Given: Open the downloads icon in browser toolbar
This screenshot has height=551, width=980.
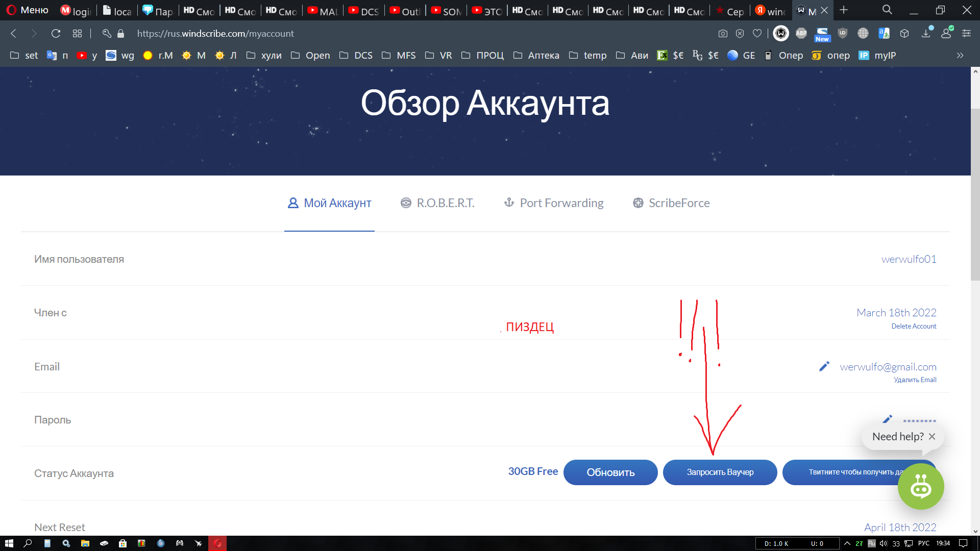Looking at the screenshot, I should pos(926,34).
